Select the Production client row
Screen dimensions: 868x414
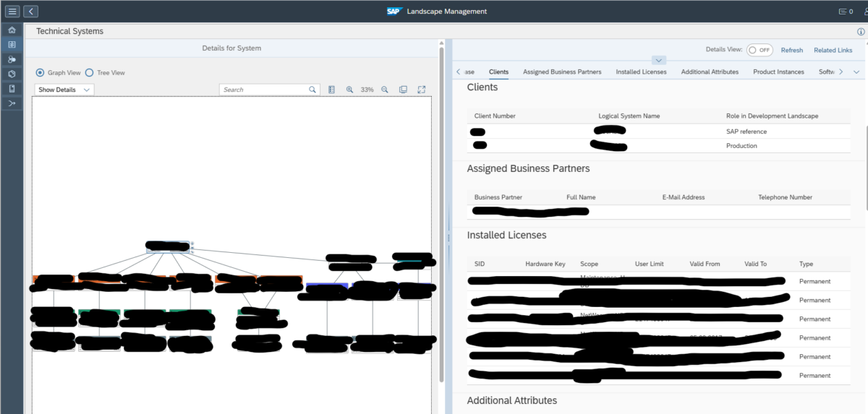pos(659,146)
